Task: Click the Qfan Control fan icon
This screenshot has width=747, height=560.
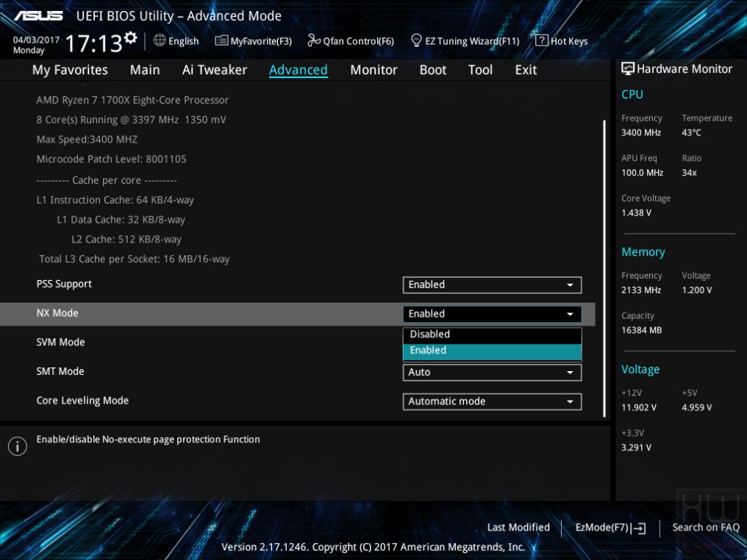Action: tap(314, 40)
